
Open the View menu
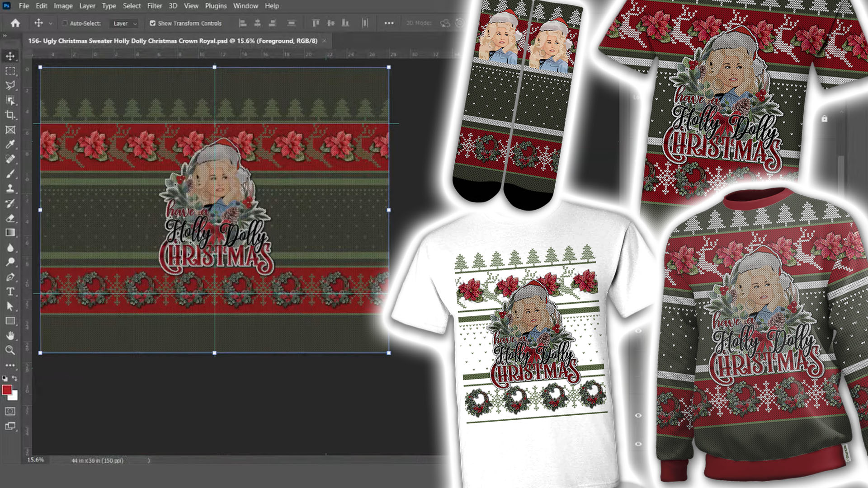coord(191,6)
